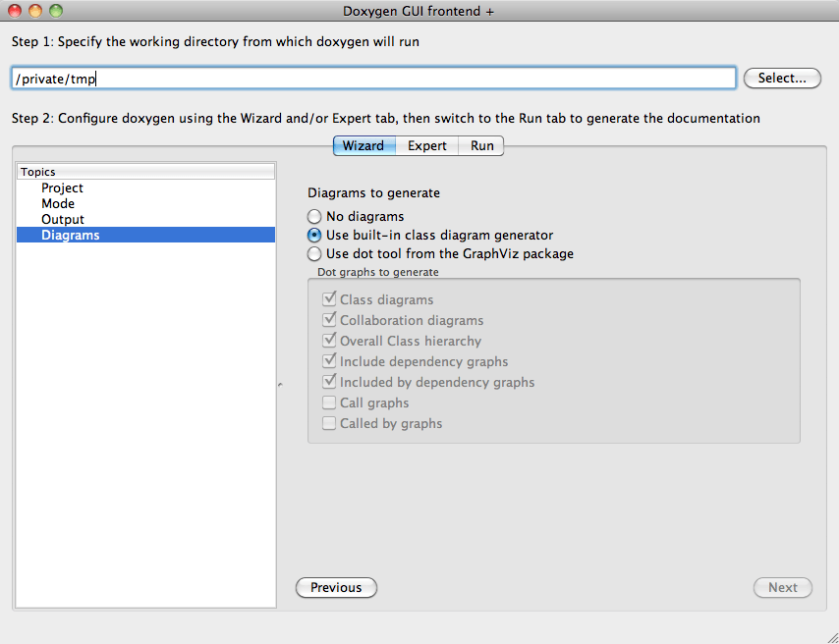Image resolution: width=839 pixels, height=644 pixels.
Task: Switch to the Wizard tab
Action: [364, 145]
